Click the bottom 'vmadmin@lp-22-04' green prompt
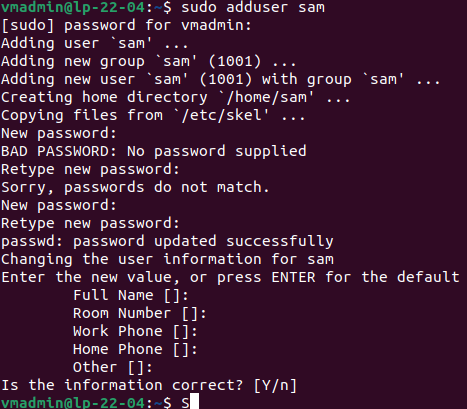This screenshot has height=409, width=467. click(73, 402)
